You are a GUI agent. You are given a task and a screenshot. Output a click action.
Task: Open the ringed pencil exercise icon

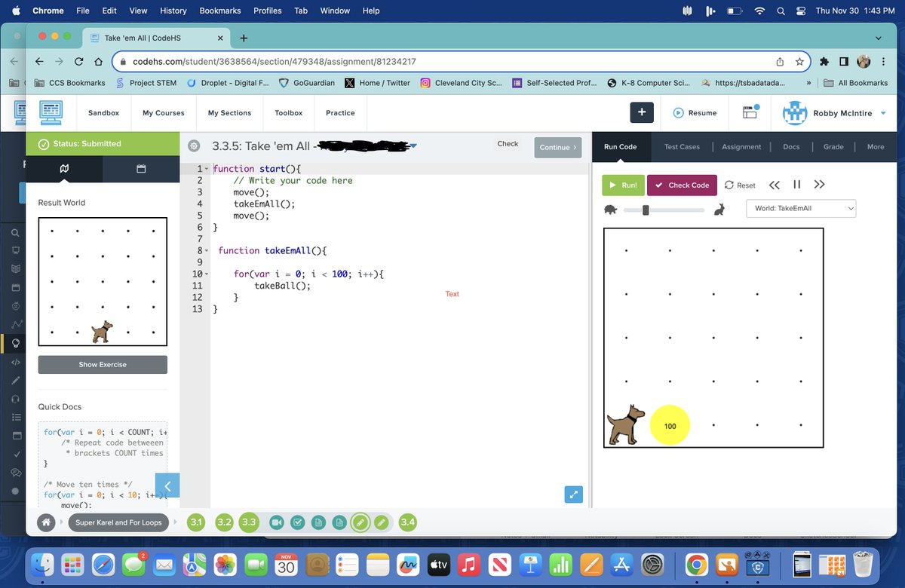[360, 522]
